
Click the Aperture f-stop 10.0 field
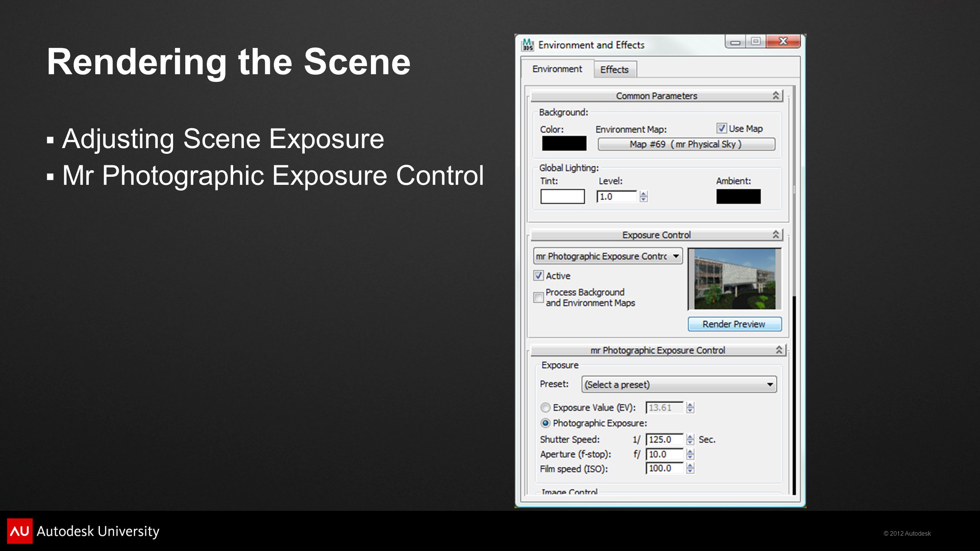(665, 454)
